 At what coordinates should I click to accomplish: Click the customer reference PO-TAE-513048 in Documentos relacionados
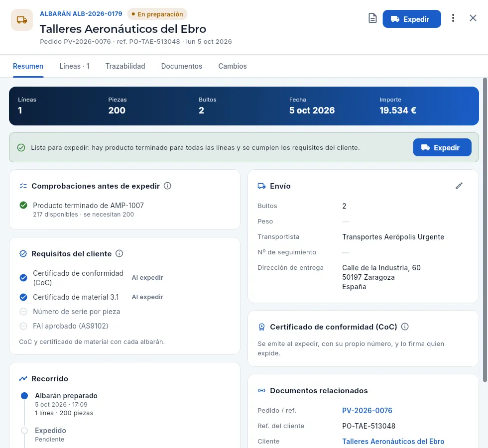pyautogui.click(x=369, y=426)
